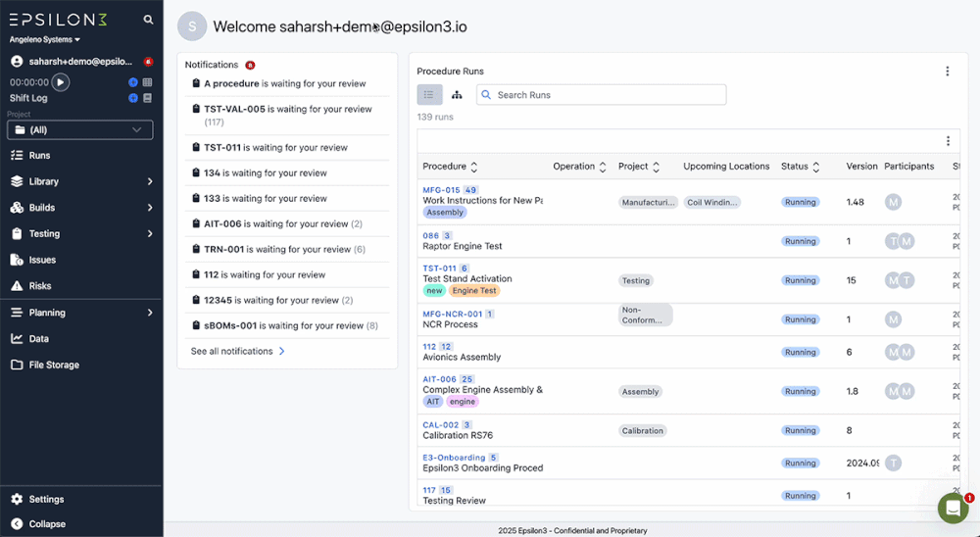Image resolution: width=980 pixels, height=537 pixels.
Task: Click the Epsilon3 logo
Action: 58,20
